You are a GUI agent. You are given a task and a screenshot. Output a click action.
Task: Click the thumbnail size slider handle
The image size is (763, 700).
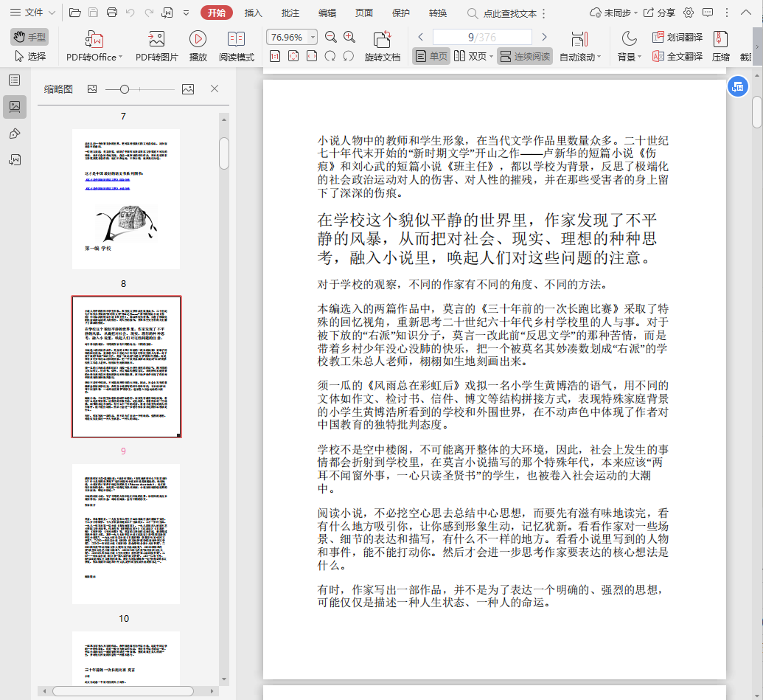[125, 89]
